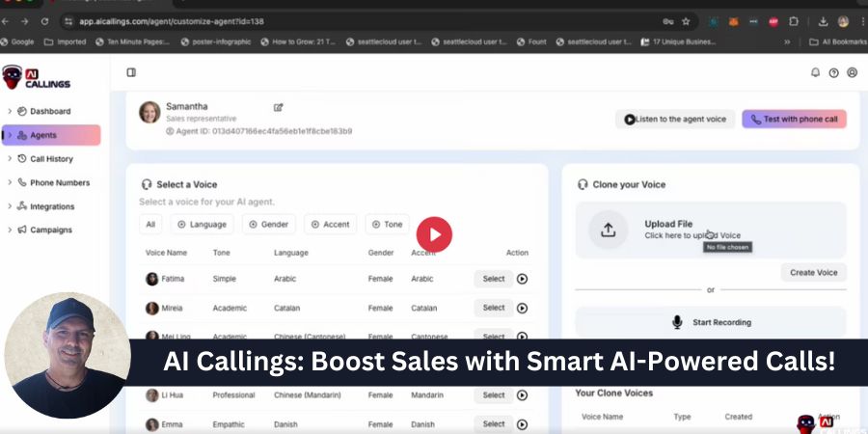
Task: Go to Phone Numbers in sidebar
Action: tap(59, 182)
